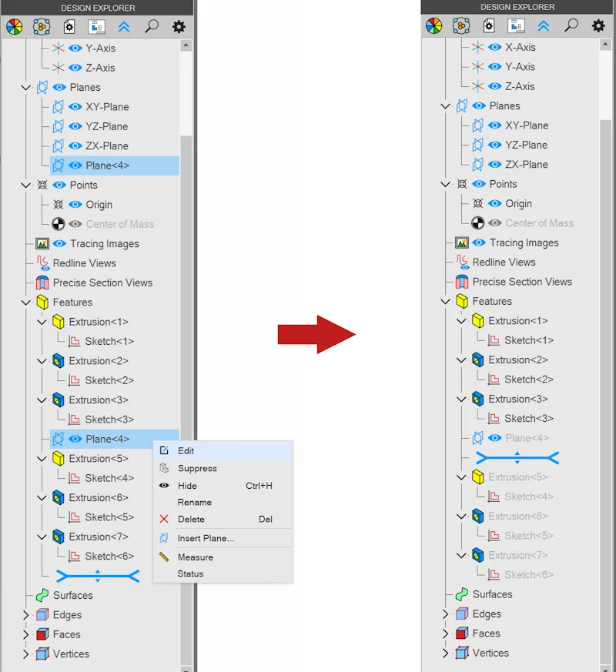Click the Redline Views icon in left explorer
This screenshot has height=672, width=616.
point(42,263)
